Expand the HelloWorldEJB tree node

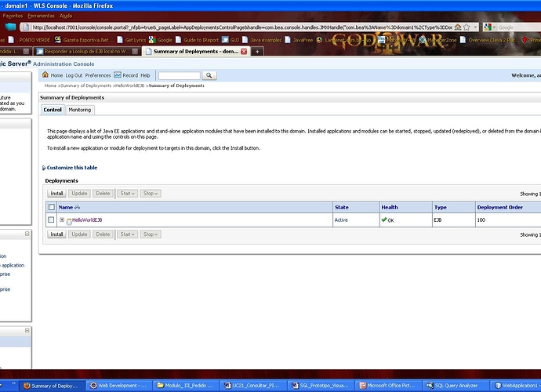tap(62, 220)
